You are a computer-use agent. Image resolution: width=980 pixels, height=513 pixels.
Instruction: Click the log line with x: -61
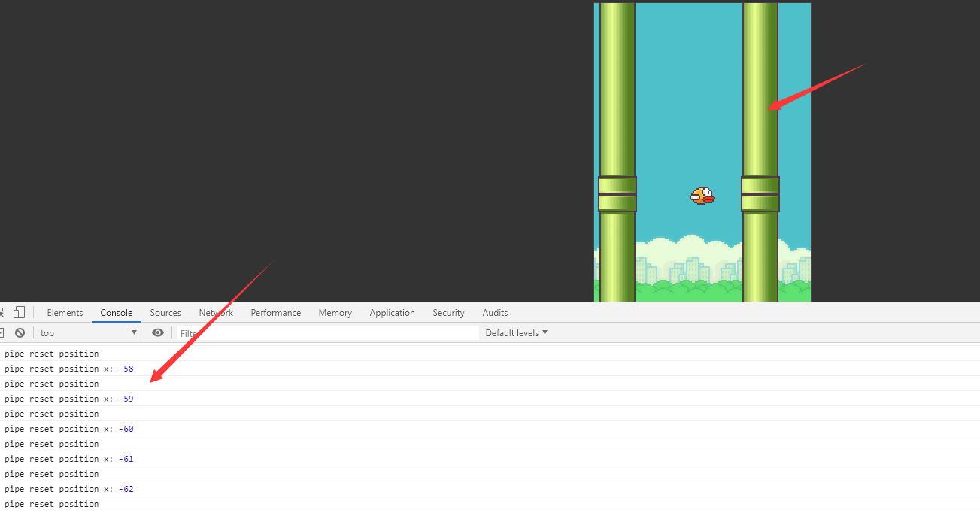point(490,459)
